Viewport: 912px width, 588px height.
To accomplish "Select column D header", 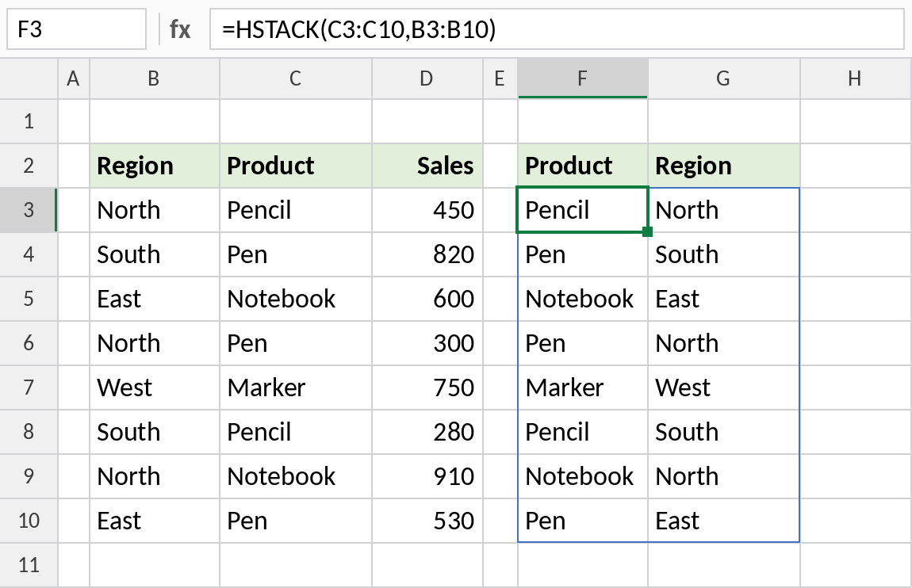I will click(x=427, y=78).
